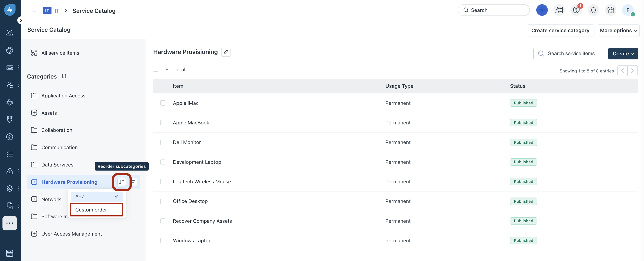Open the More options dropdown
Screen dimensions: 644x261
(x=618, y=30)
